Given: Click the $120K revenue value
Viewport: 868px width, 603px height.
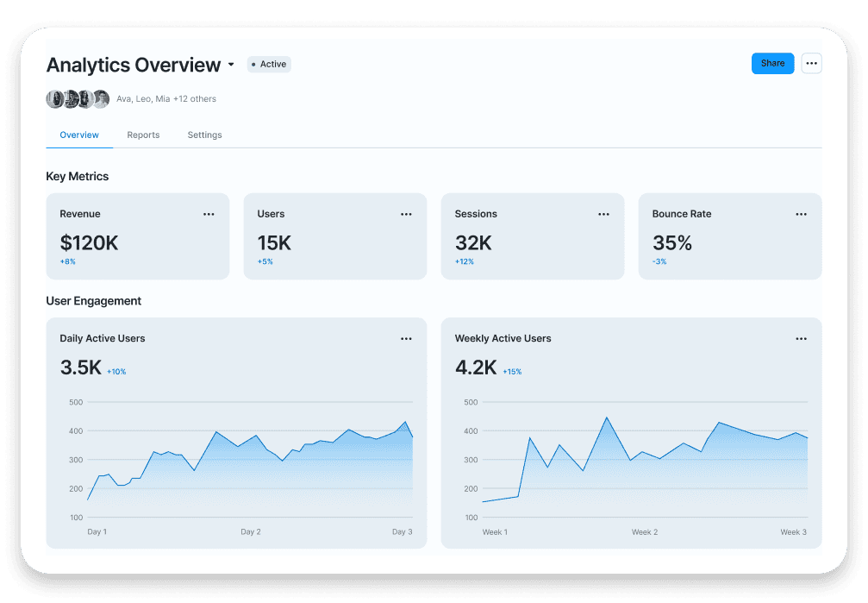Looking at the screenshot, I should tap(89, 243).
